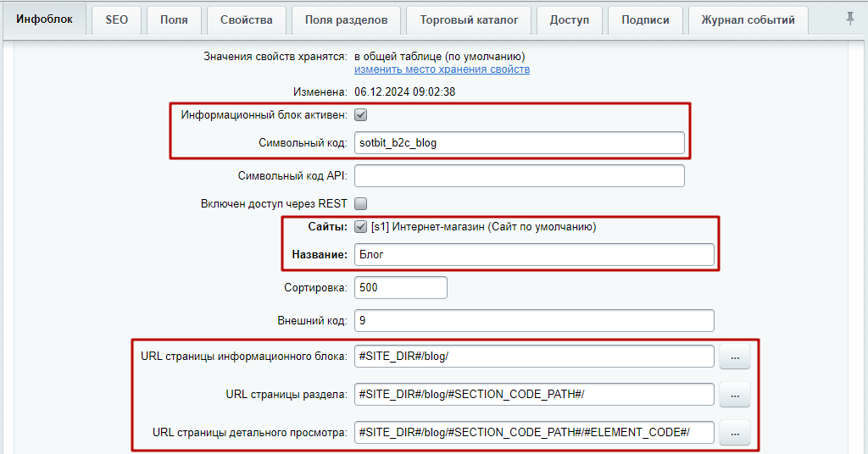
Task: Switch to the Свойства tab
Action: point(247,20)
